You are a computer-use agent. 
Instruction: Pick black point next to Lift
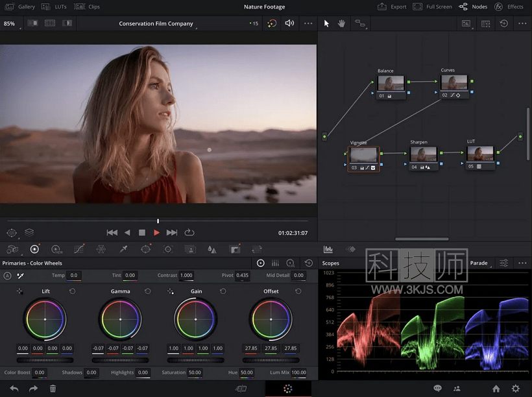click(19, 291)
